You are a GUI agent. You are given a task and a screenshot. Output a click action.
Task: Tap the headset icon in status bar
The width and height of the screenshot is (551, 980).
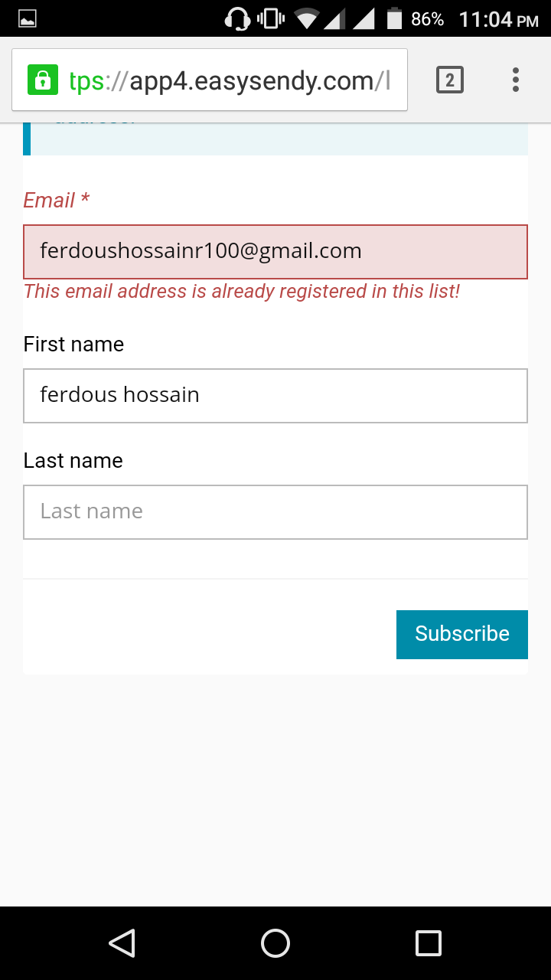click(237, 19)
